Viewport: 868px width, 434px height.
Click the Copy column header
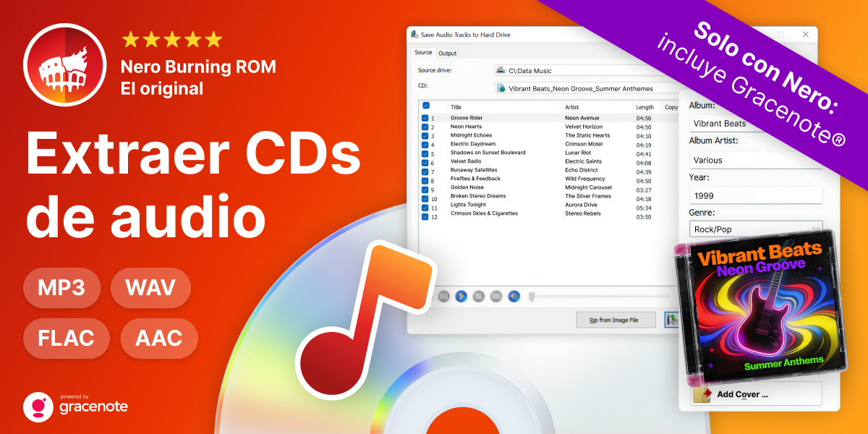[671, 107]
